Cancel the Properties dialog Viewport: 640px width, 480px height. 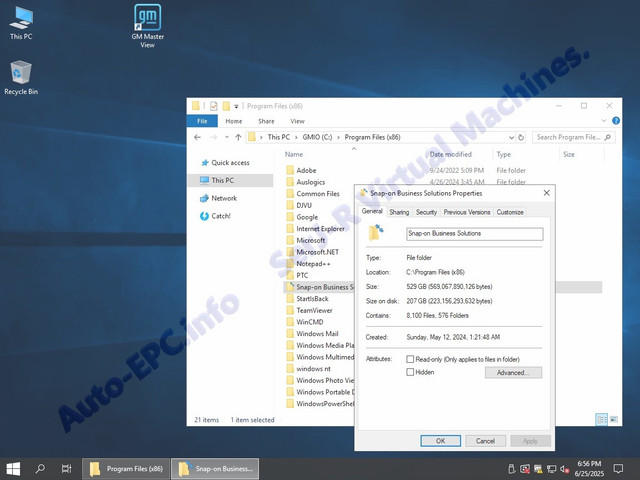(x=485, y=441)
